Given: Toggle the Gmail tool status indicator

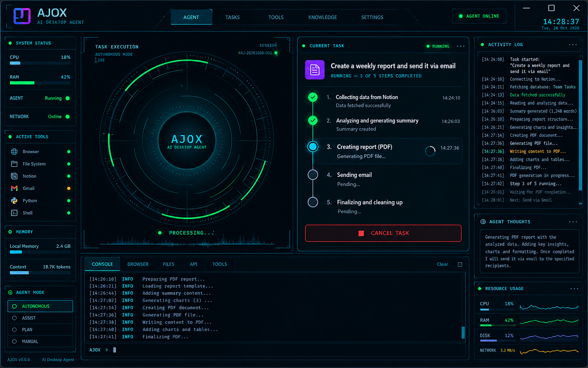Looking at the screenshot, I should click(69, 188).
